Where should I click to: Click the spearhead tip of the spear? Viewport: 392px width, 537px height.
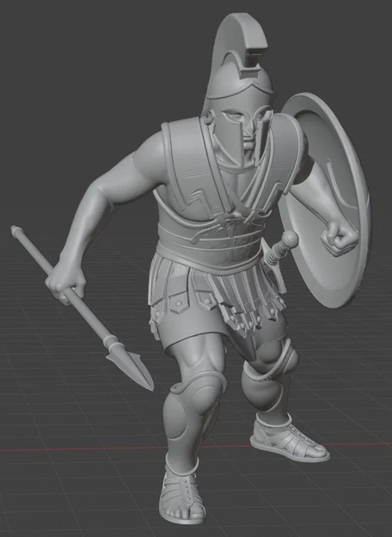click(130, 369)
